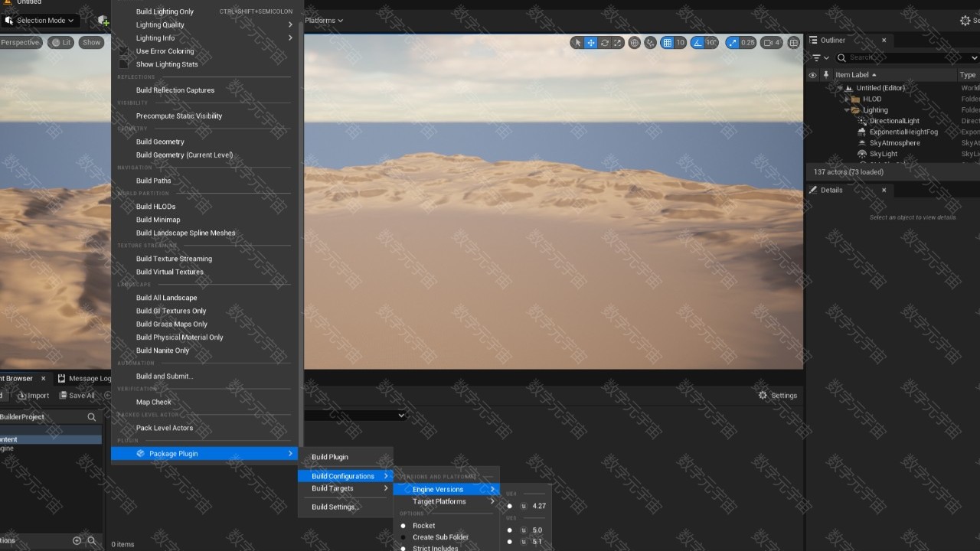The width and height of the screenshot is (980, 551).
Task: Choose the rotate gizmo tool
Action: tap(605, 43)
